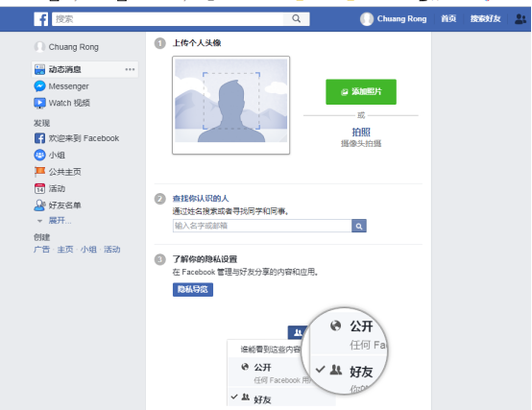Open 好友名单 friend lists item
This screenshot has width=532, height=410.
(58, 205)
